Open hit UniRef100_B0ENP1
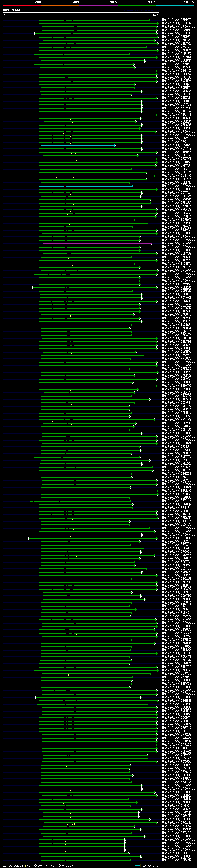The height and width of the screenshot is (868, 197). coord(177,50)
